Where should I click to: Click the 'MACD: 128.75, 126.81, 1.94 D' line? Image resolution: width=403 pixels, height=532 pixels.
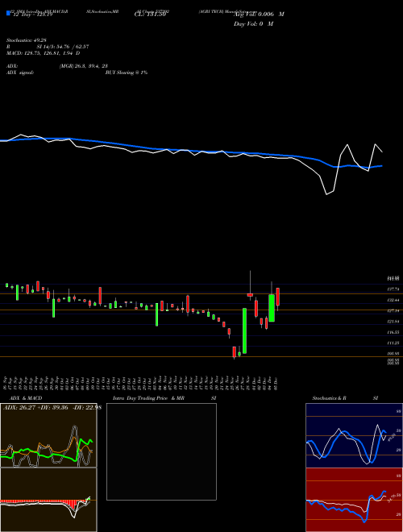point(44,53)
